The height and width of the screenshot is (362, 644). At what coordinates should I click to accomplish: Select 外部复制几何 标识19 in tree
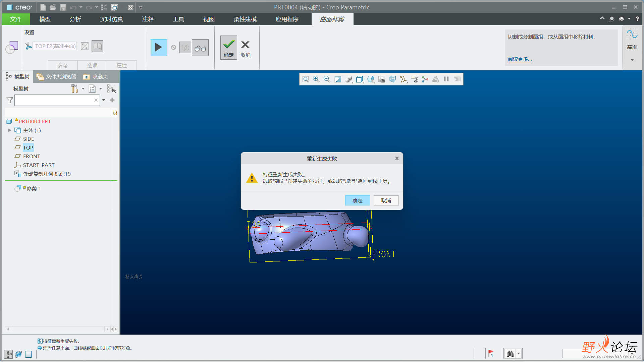47,174
